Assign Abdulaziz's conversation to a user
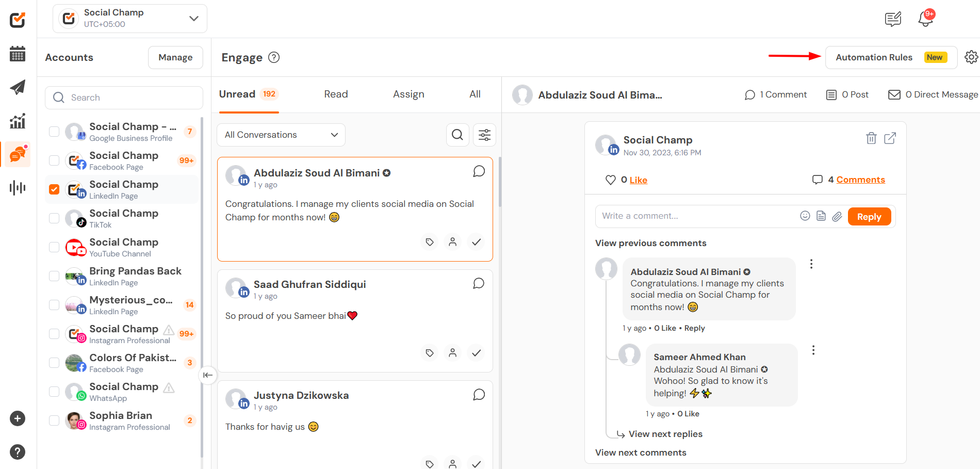The height and width of the screenshot is (469, 980). 452,242
